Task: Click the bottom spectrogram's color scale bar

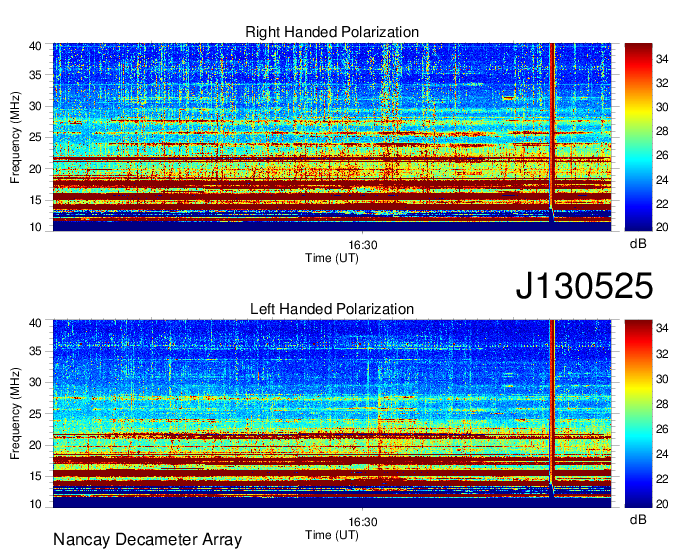Action: pyautogui.click(x=638, y=414)
